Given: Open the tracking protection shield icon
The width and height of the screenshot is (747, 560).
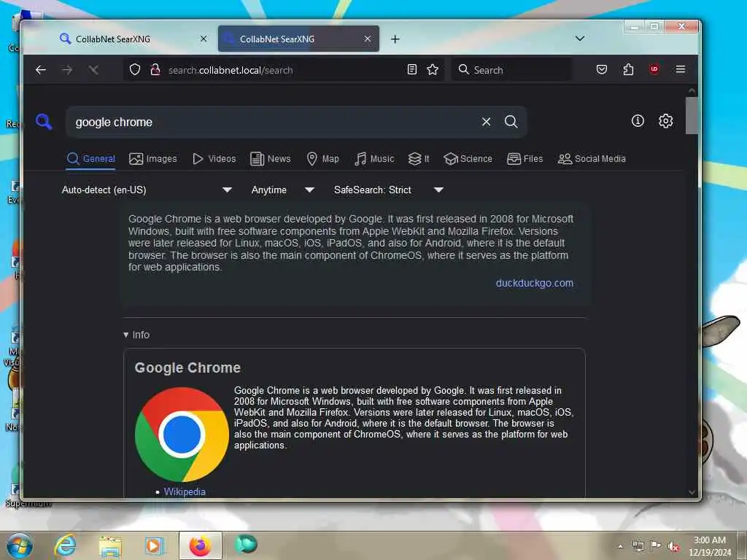Looking at the screenshot, I should [x=135, y=70].
